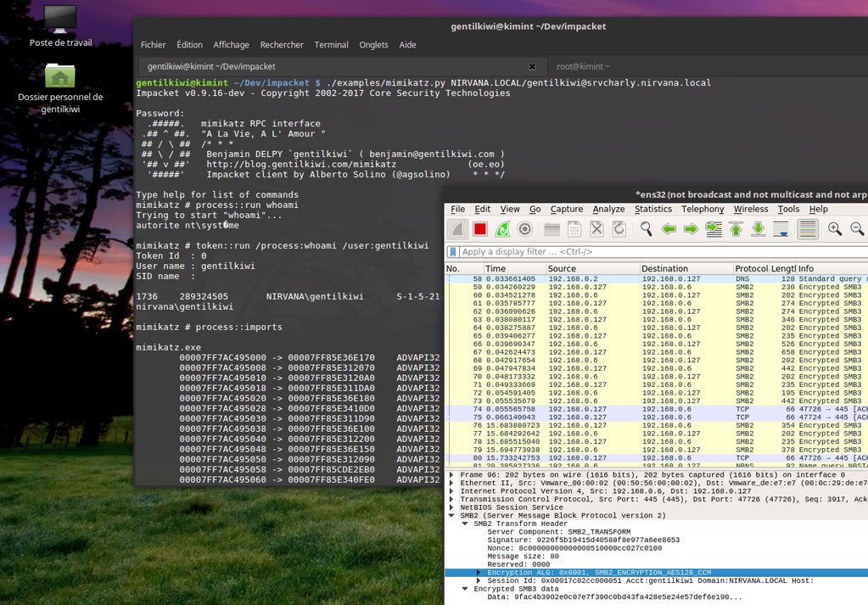Open Wireshark Telephony menu

tap(703, 210)
